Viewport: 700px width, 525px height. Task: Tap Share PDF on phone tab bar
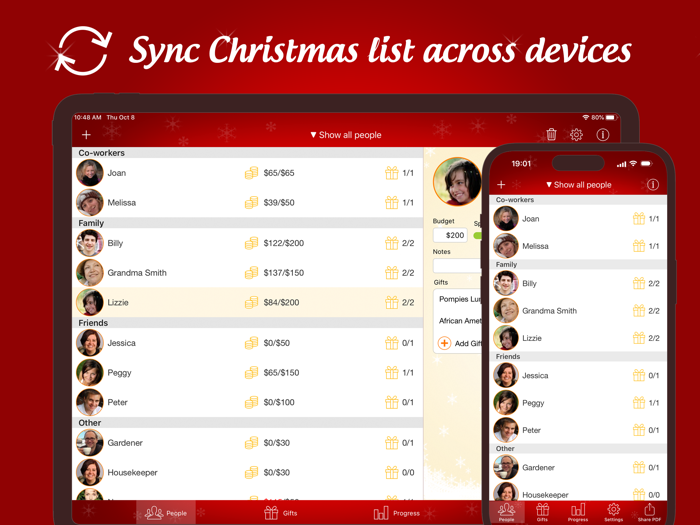pos(649,512)
